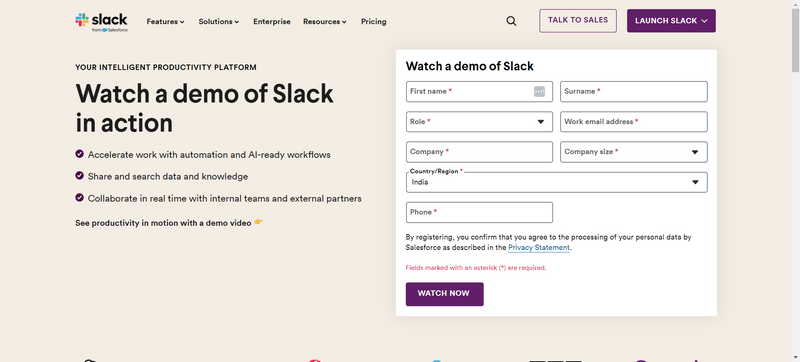Click the autofill icon in First name field
Screen dimensions: 800x362
(x=539, y=91)
